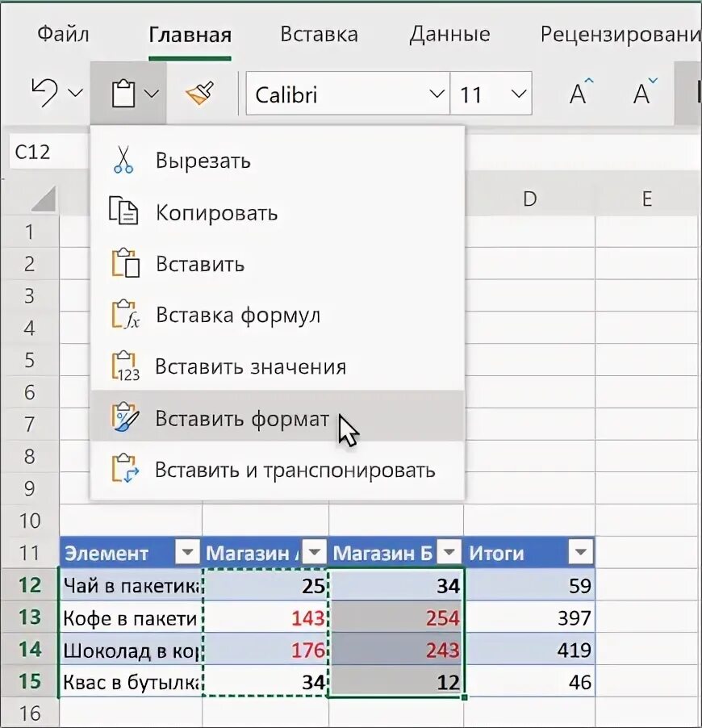Choose Вставить from the paste menu
The width and height of the screenshot is (702, 728).
(x=278, y=264)
